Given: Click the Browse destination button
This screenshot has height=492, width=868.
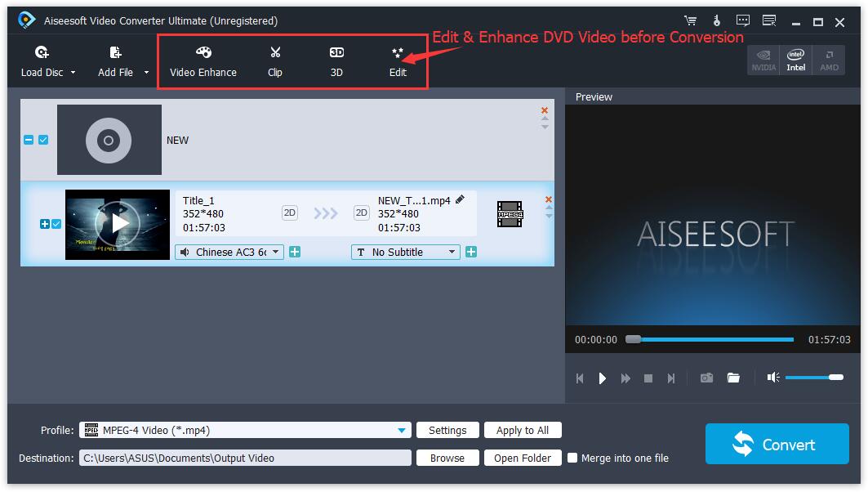Looking at the screenshot, I should tap(447, 458).
